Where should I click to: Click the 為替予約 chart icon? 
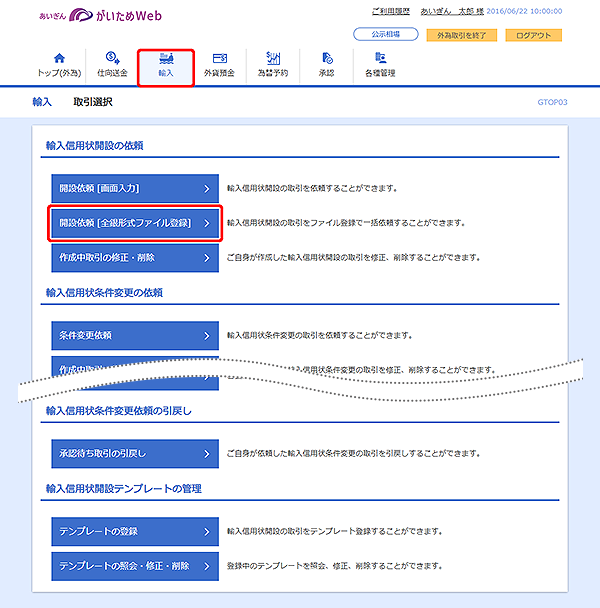pyautogui.click(x=273, y=59)
